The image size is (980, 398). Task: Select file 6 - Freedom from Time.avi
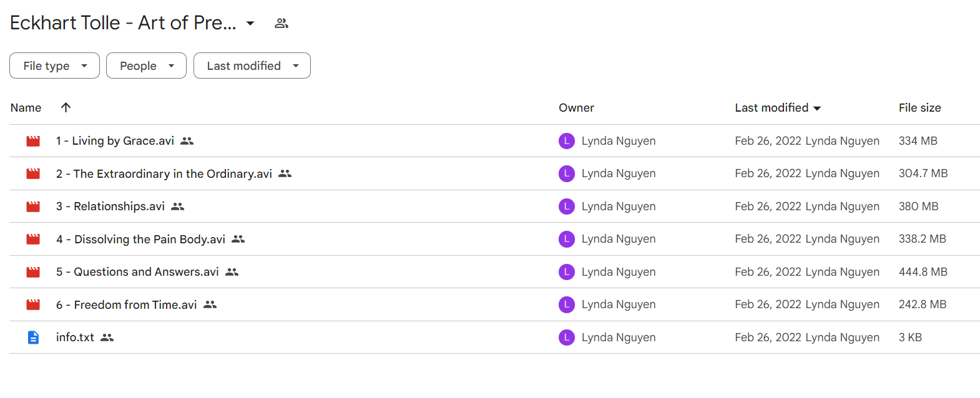coord(127,304)
